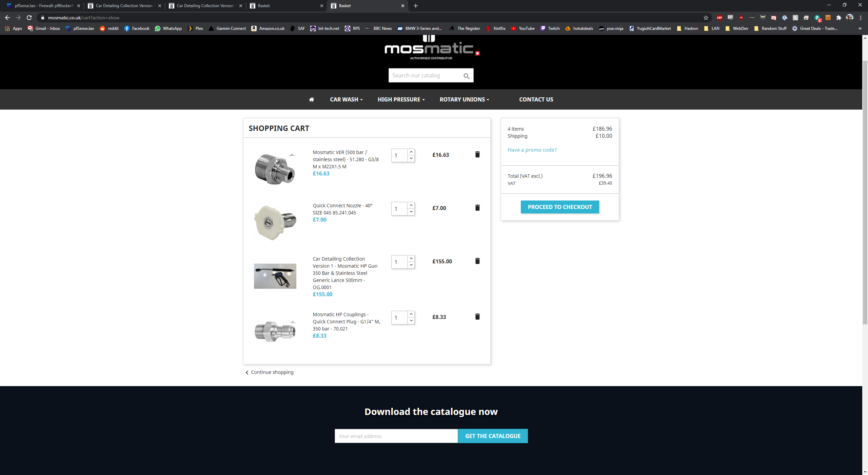Remove the Mosmatic HP Couplings item
The width and height of the screenshot is (868, 475).
point(477,317)
